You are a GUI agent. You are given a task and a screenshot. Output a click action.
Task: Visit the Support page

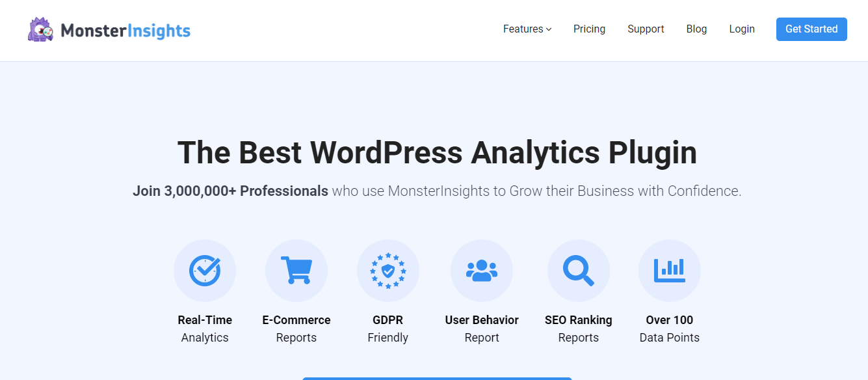point(646,29)
